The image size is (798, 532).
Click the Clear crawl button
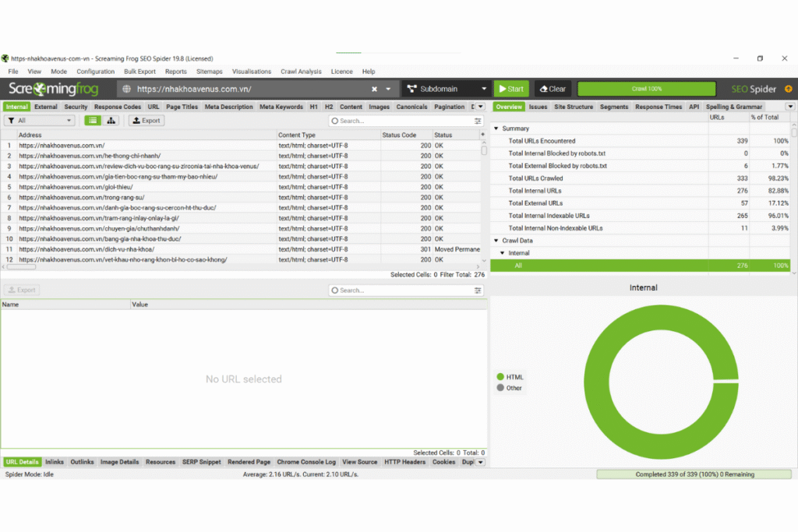pyautogui.click(x=553, y=89)
